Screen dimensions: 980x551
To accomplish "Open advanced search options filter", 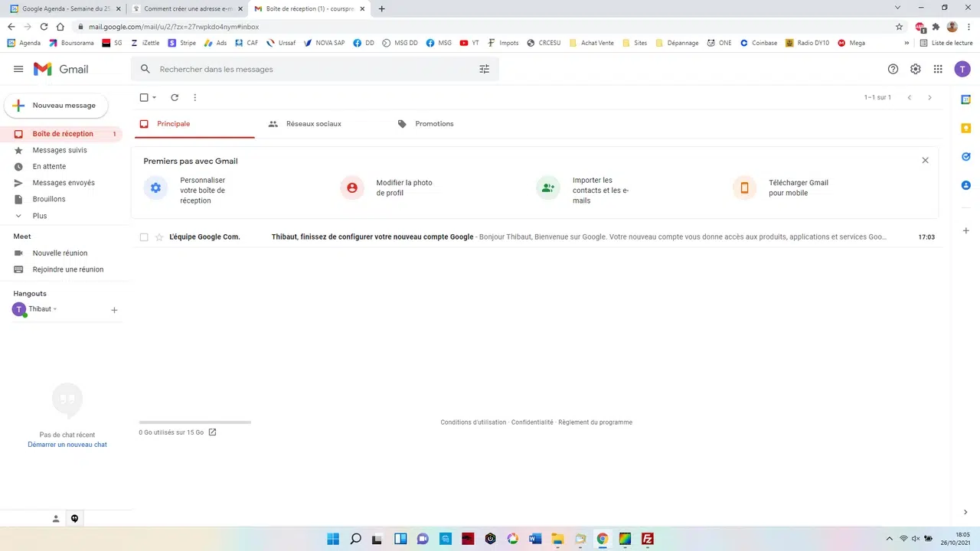I will click(x=484, y=69).
